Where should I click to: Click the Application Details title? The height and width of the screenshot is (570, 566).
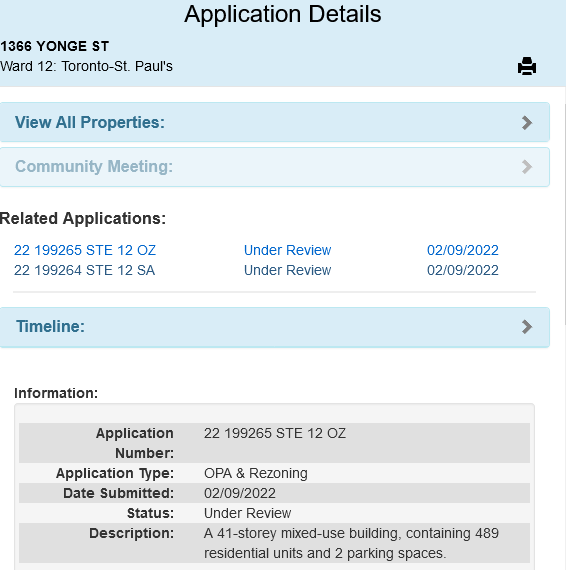[282, 14]
